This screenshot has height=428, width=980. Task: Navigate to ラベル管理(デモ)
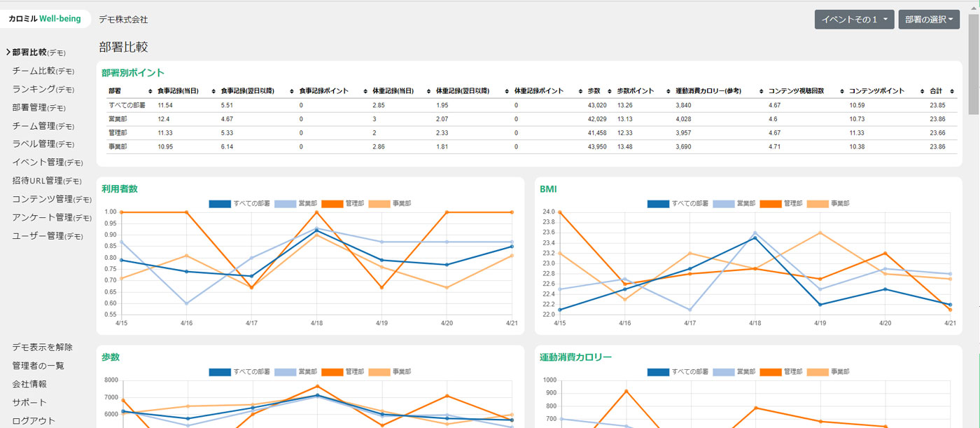click(x=43, y=144)
